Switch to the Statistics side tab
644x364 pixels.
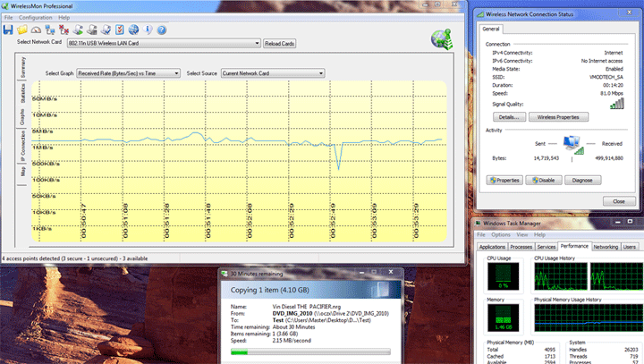[x=22, y=93]
